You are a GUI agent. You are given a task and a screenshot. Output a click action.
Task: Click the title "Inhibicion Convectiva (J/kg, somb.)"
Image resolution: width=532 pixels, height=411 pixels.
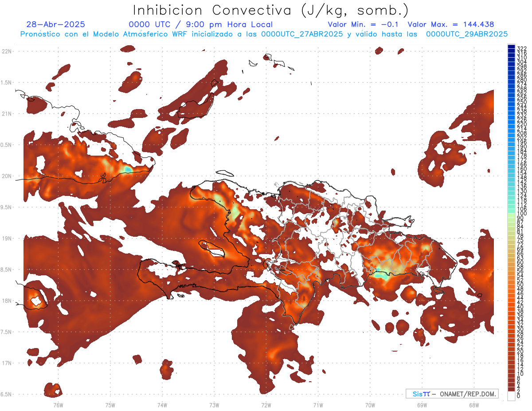(270, 11)
